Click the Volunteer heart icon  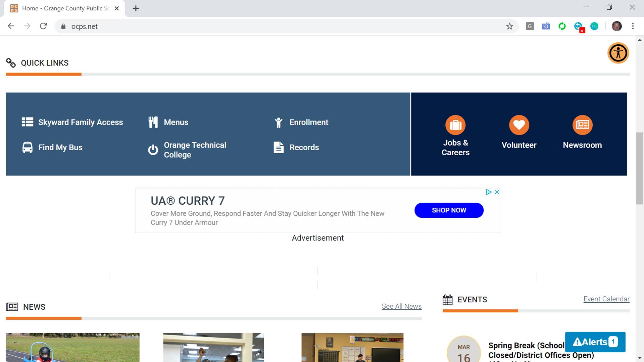519,125
